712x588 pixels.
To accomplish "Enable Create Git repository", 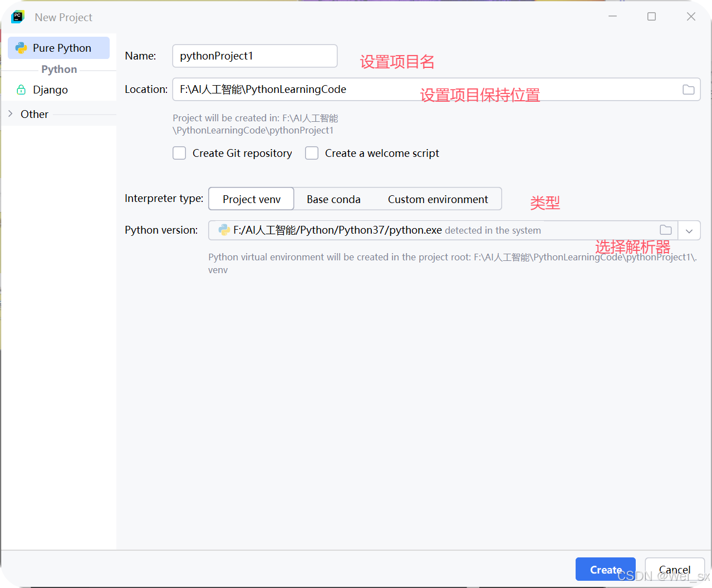I will coord(179,153).
